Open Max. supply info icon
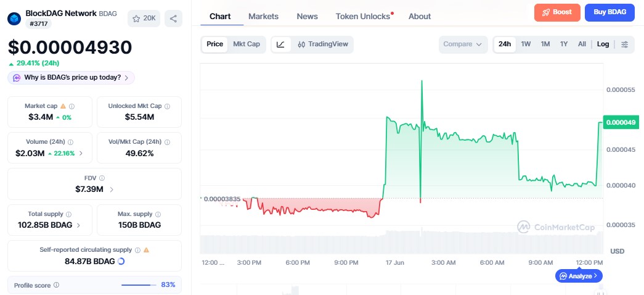Image resolution: width=644 pixels, height=295 pixels. [158, 214]
